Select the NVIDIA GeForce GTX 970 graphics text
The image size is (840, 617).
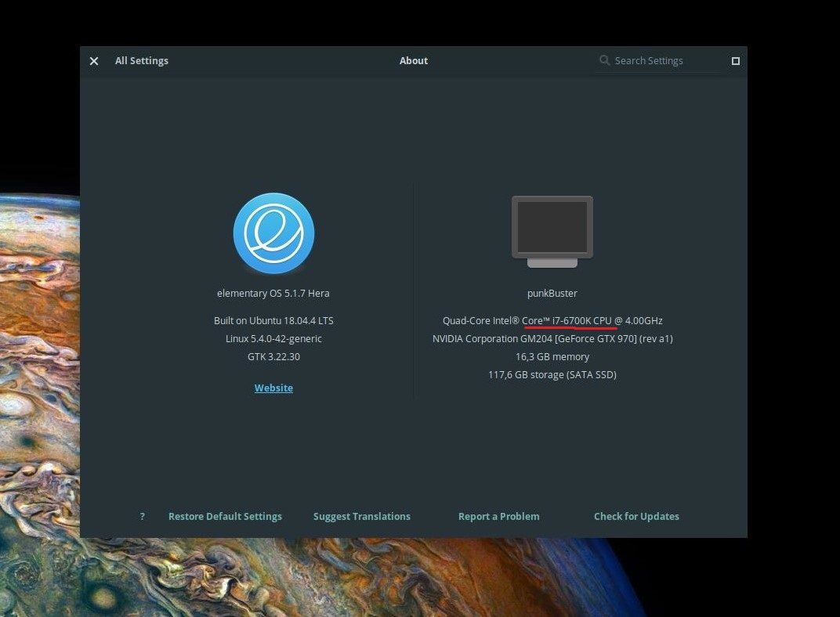[x=552, y=339]
